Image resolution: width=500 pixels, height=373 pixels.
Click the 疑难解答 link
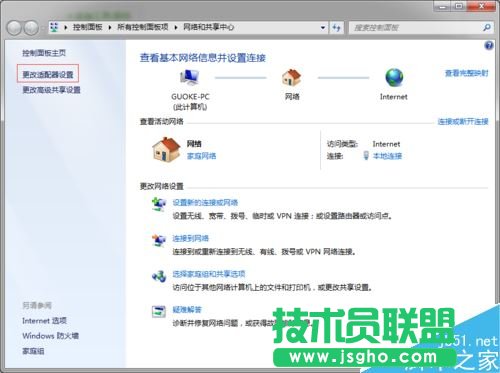187,310
